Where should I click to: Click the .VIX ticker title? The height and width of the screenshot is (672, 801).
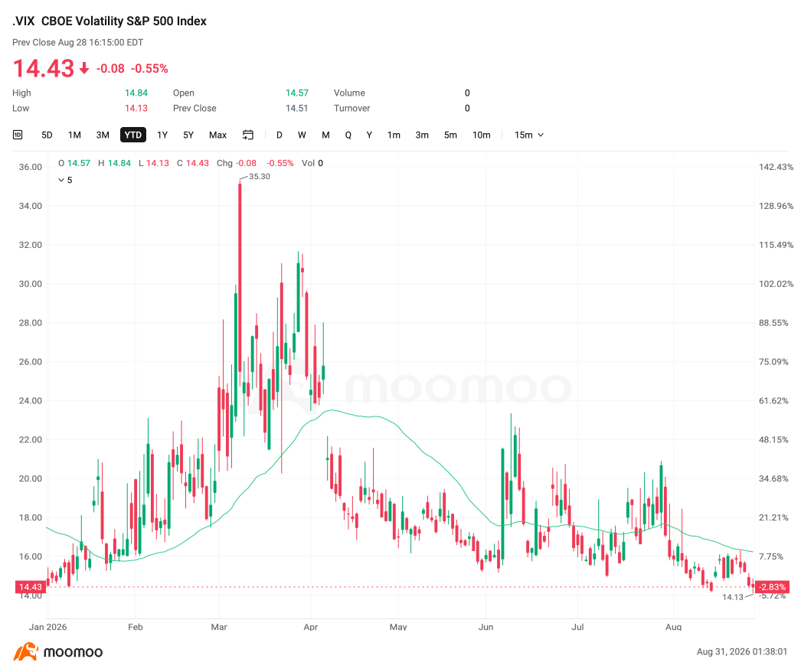[24, 21]
